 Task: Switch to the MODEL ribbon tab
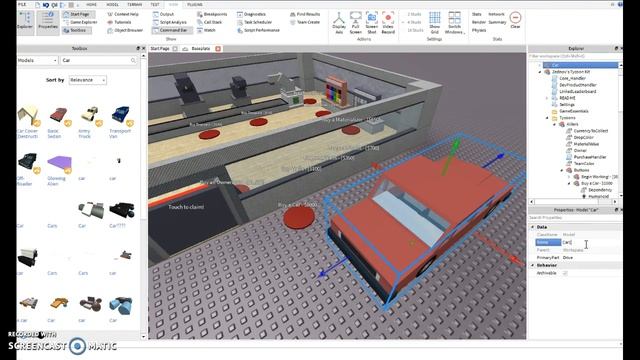[x=112, y=4]
